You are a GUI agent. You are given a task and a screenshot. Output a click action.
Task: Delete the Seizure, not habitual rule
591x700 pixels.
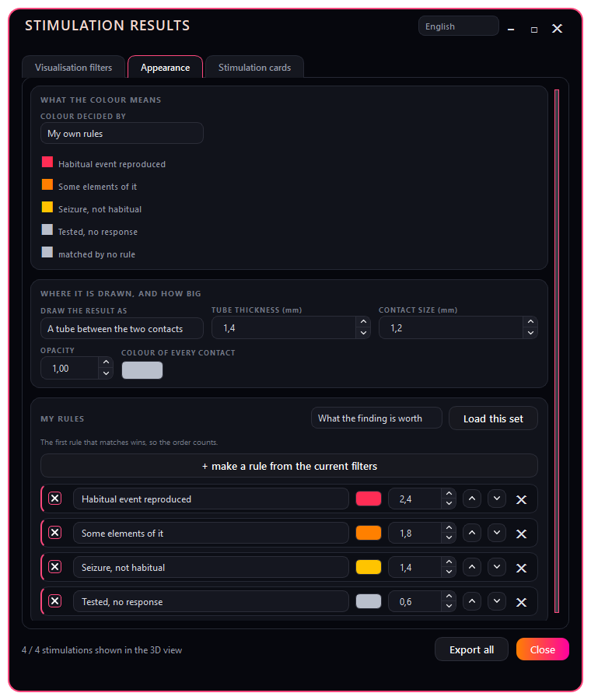coord(521,569)
